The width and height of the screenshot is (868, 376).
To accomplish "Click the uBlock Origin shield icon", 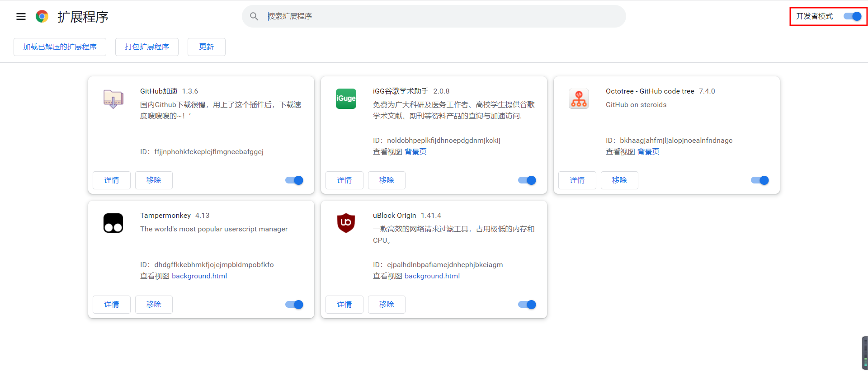I will coord(346,223).
